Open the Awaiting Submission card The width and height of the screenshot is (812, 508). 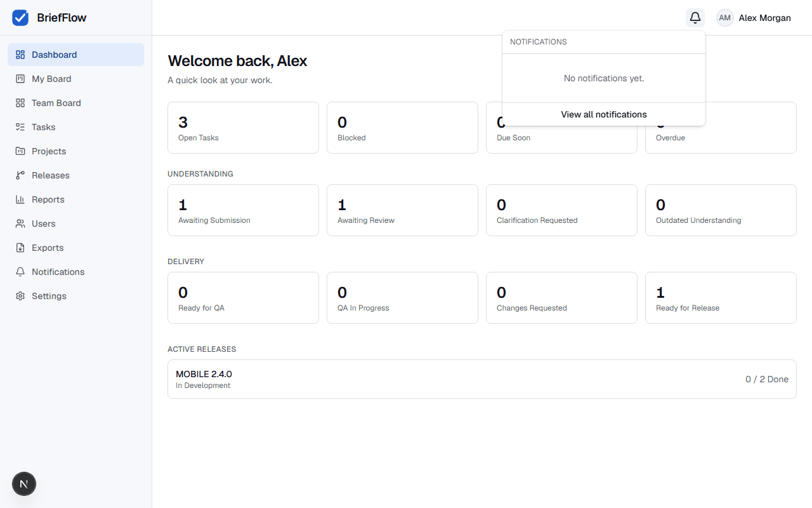pos(243,210)
